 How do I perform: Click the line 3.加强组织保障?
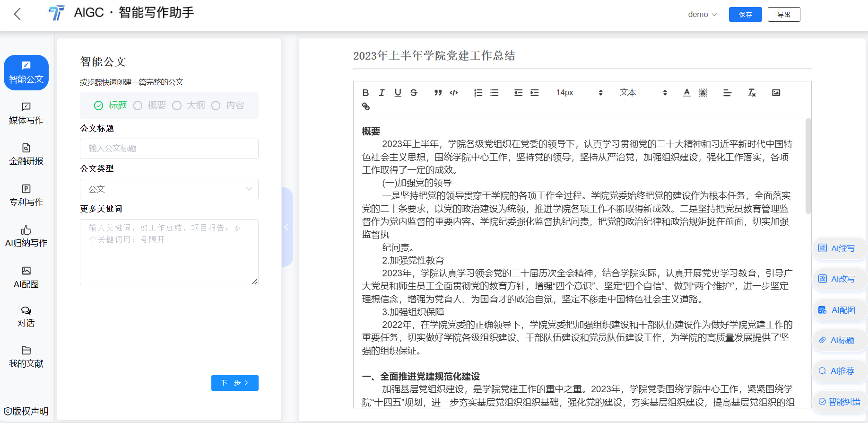pos(413,312)
